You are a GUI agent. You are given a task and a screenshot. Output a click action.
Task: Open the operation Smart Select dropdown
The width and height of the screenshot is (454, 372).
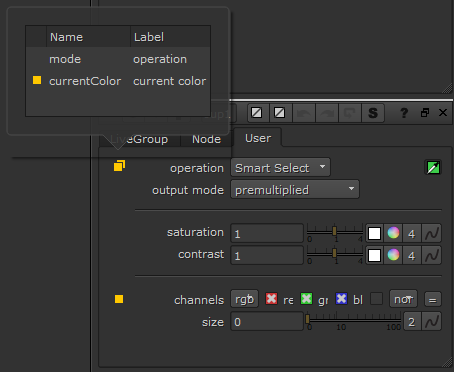pos(280,167)
